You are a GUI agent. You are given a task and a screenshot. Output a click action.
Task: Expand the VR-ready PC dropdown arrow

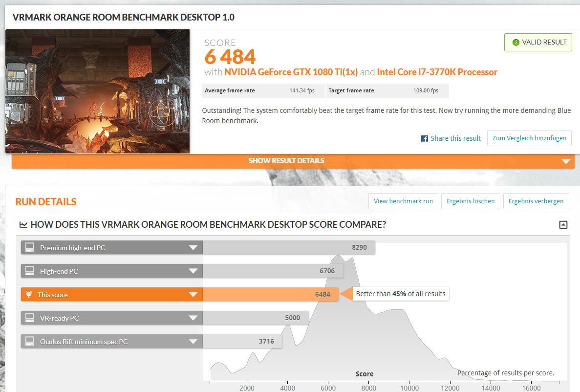tap(193, 318)
